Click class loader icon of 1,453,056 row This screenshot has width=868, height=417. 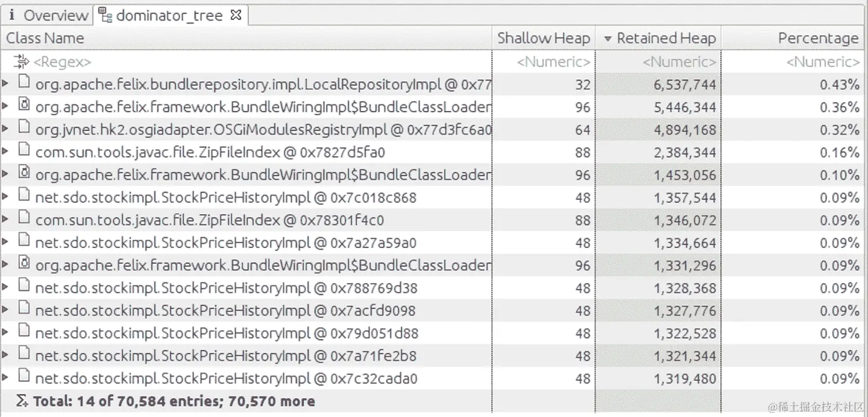coord(24,173)
